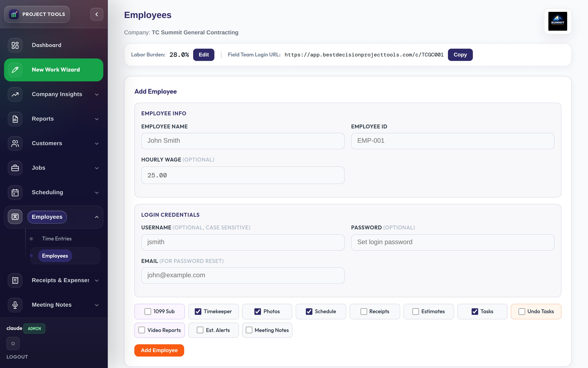Collapse the Employees section chevron
Image resolution: width=588 pixels, height=368 pixels.
tap(97, 217)
